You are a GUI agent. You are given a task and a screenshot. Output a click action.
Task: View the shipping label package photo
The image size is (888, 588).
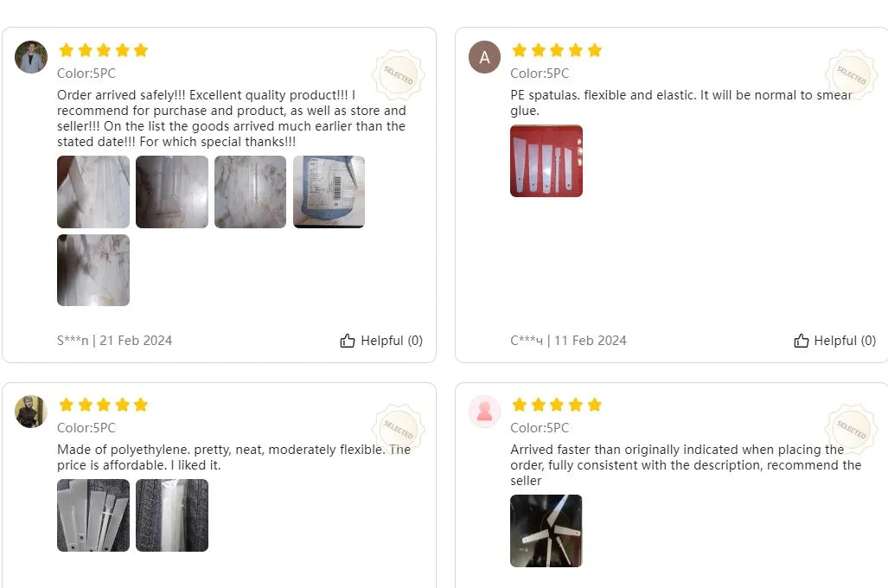click(329, 192)
